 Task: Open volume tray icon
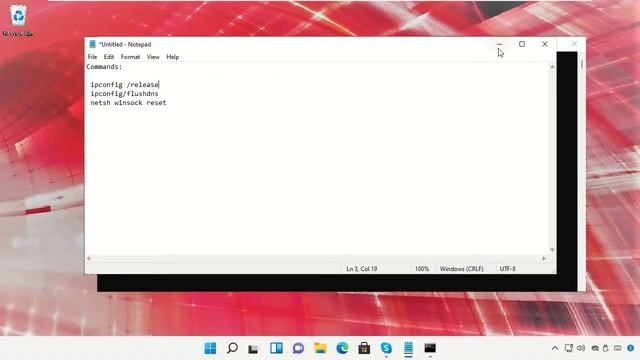[581, 348]
